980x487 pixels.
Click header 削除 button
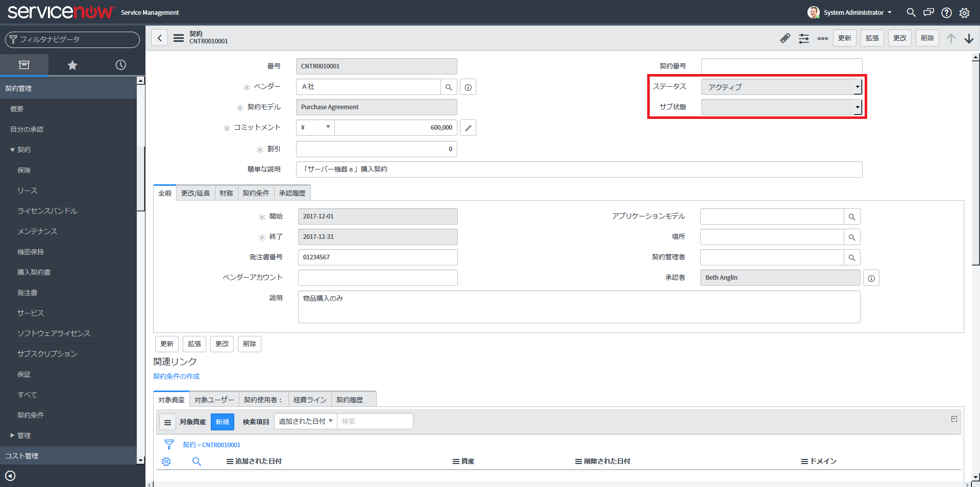click(x=927, y=38)
